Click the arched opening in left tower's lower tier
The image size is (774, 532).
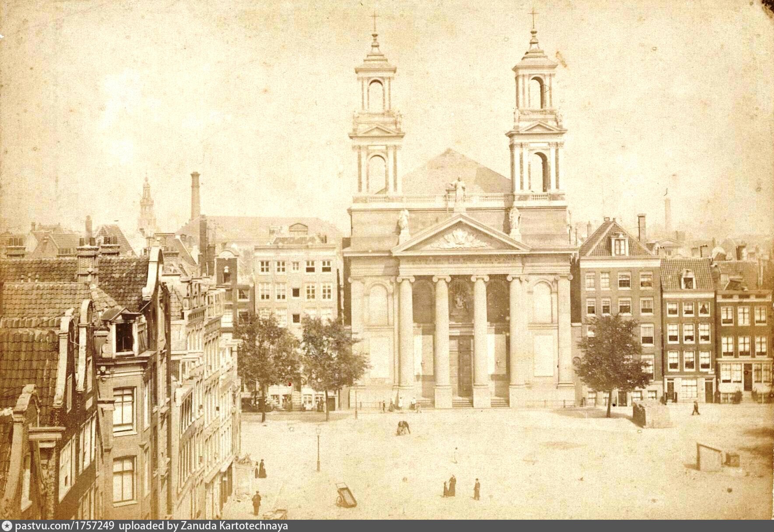[377, 173]
